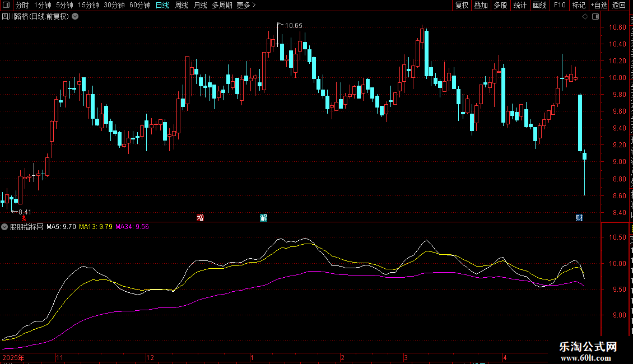Click the 8.41 low price label

pyautogui.click(x=25, y=212)
